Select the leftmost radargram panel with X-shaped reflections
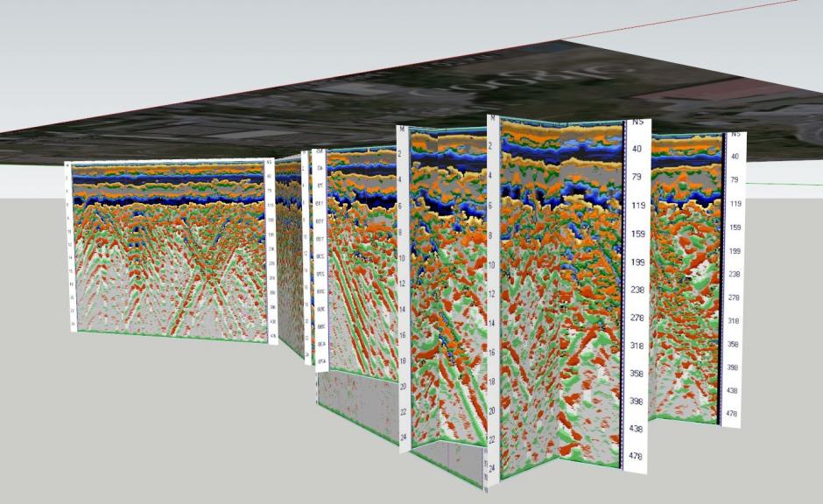Screen dimensions: 823x504 click(x=169, y=251)
